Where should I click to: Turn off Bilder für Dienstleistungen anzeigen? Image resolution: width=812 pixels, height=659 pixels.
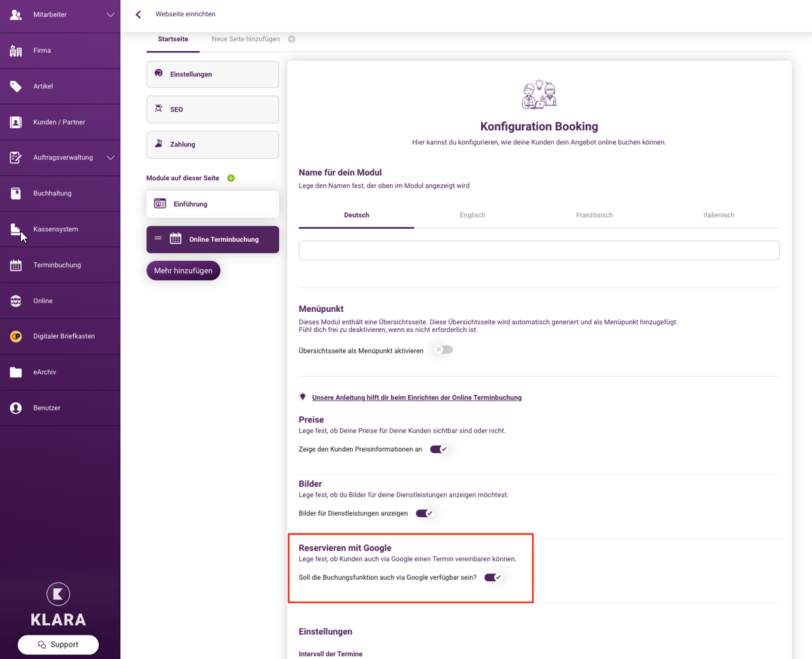click(424, 513)
